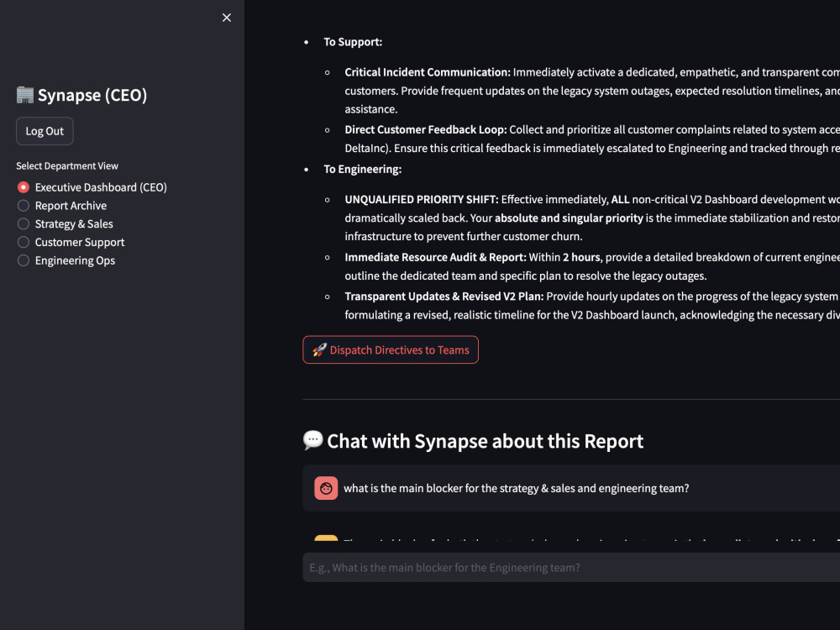The image size is (840, 630).
Task: Select Engineering Ops department view
Action: (66, 260)
